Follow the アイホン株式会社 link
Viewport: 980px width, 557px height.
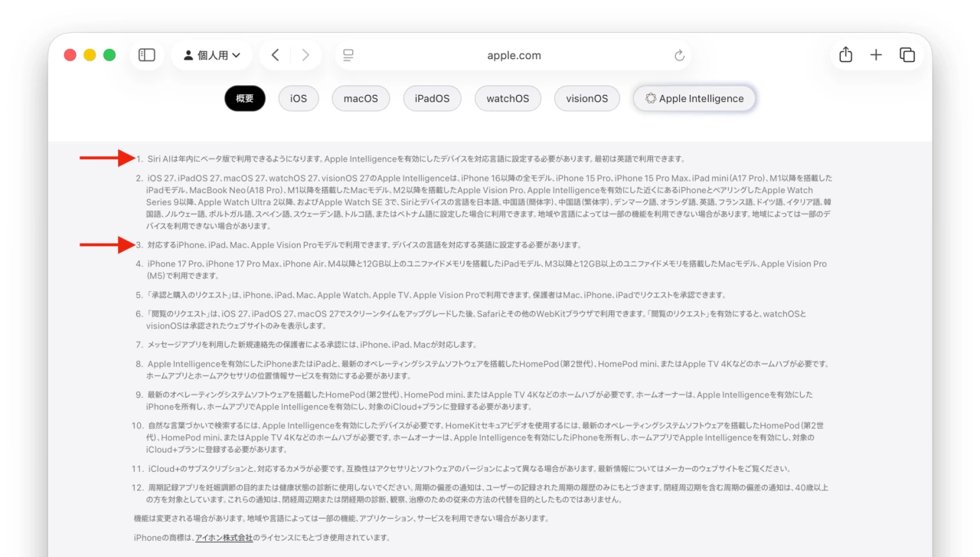point(224,538)
